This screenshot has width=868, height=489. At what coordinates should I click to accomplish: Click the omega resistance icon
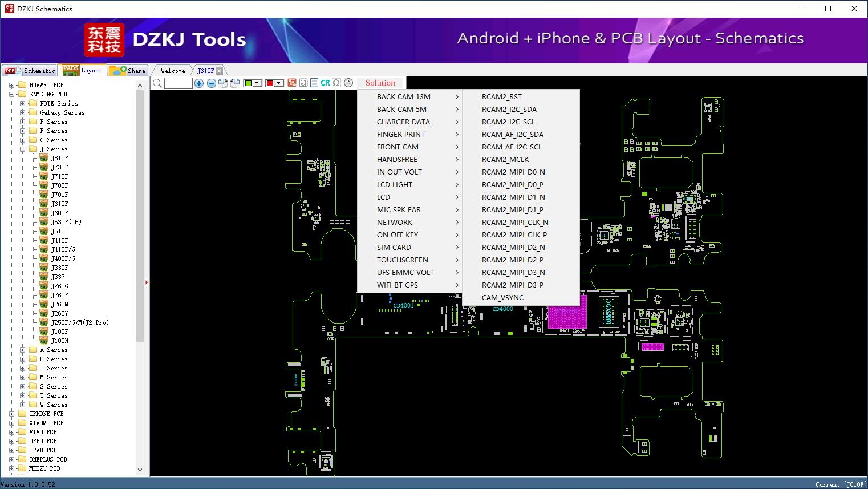pyautogui.click(x=336, y=83)
